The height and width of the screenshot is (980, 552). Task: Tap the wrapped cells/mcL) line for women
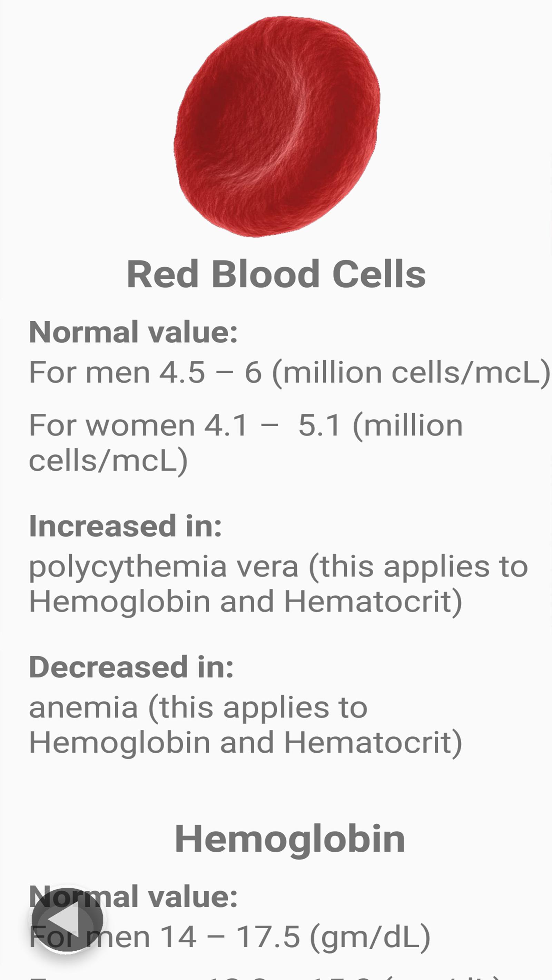(108, 461)
